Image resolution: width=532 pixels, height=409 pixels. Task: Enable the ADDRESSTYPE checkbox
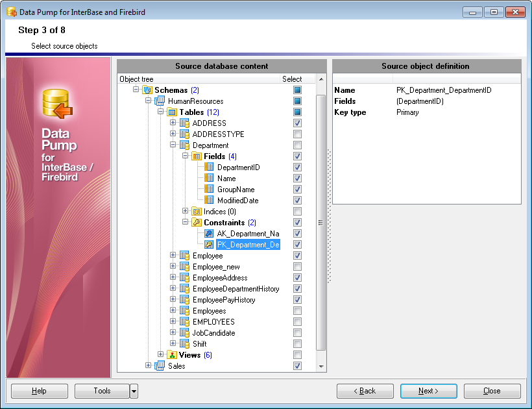point(297,134)
